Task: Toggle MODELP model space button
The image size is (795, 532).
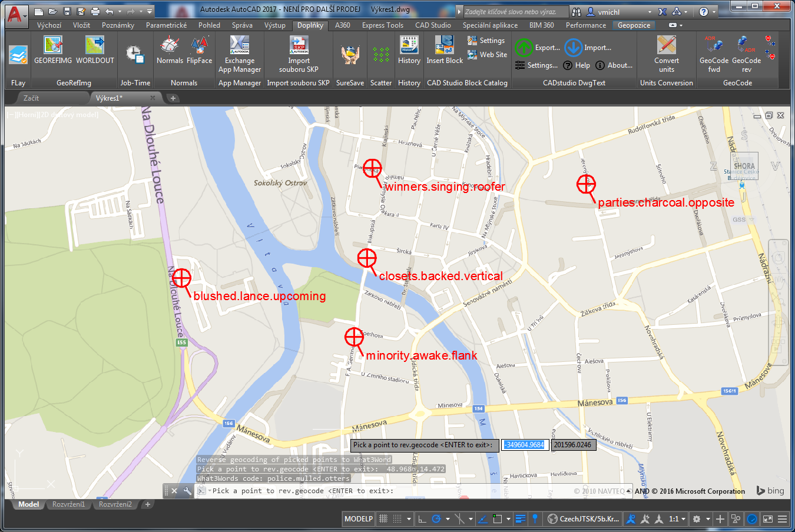Action: tap(359, 519)
